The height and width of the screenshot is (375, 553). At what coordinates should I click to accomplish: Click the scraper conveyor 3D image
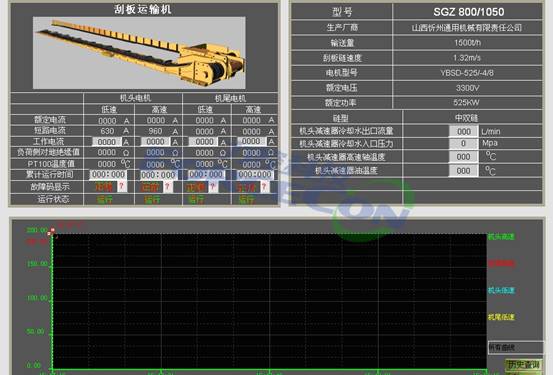click(x=139, y=53)
